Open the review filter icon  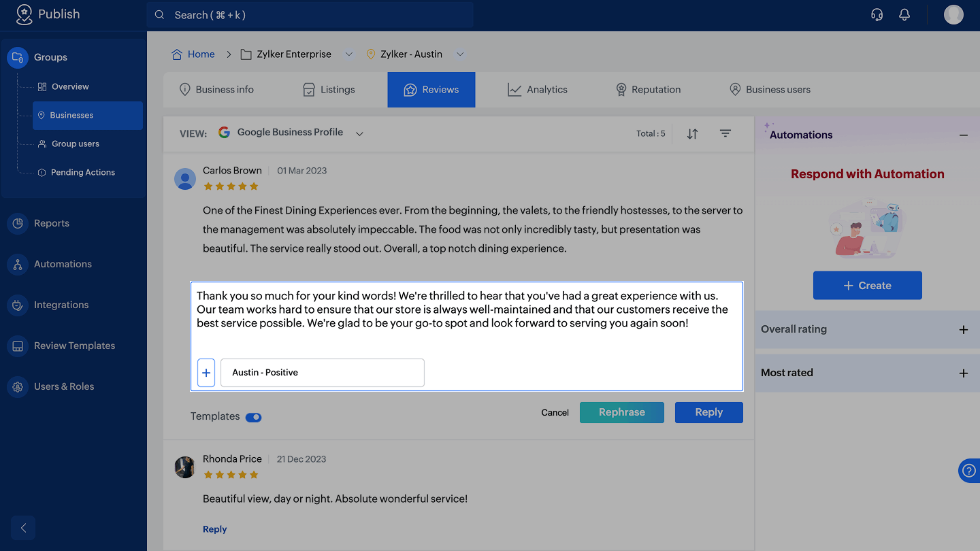click(x=725, y=133)
